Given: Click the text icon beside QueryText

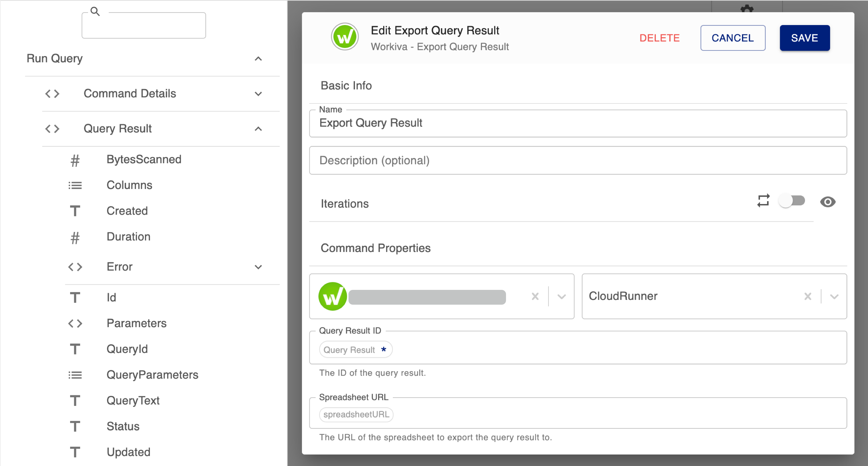Looking at the screenshot, I should pos(75,401).
